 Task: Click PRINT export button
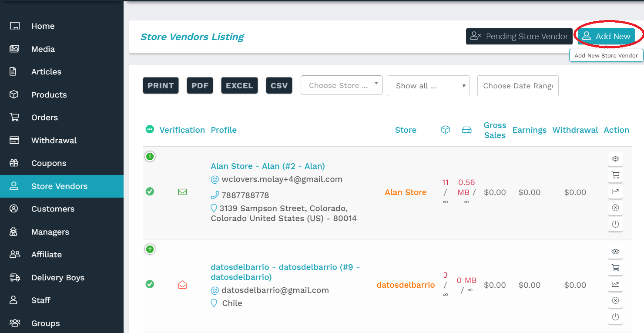click(161, 85)
